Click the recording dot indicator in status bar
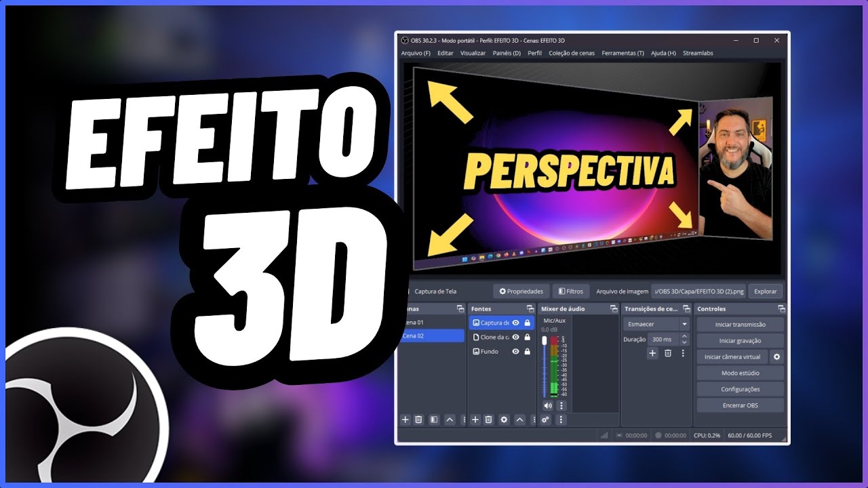The image size is (868, 488). pyautogui.click(x=658, y=435)
